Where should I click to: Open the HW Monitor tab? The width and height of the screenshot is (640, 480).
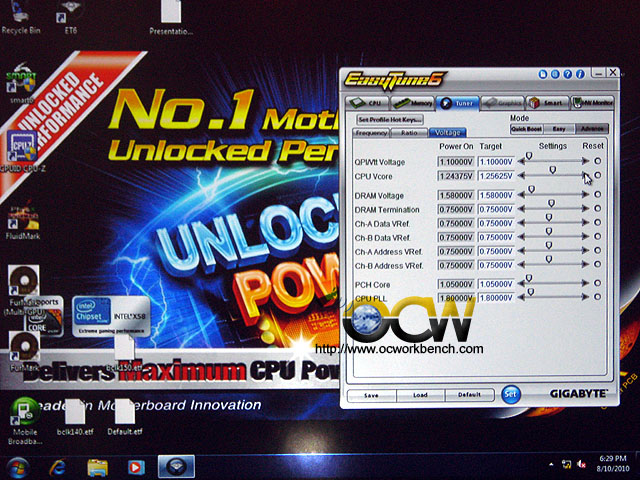coord(593,103)
